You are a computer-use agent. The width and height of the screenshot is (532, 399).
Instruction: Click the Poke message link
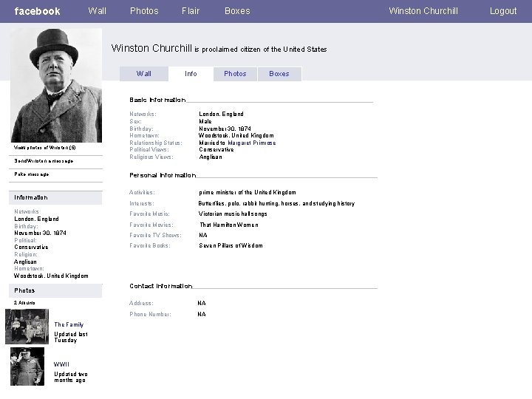click(31, 174)
